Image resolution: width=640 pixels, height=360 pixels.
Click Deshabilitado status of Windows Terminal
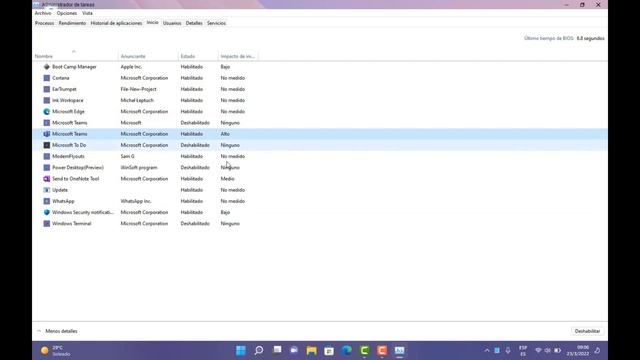(x=195, y=224)
